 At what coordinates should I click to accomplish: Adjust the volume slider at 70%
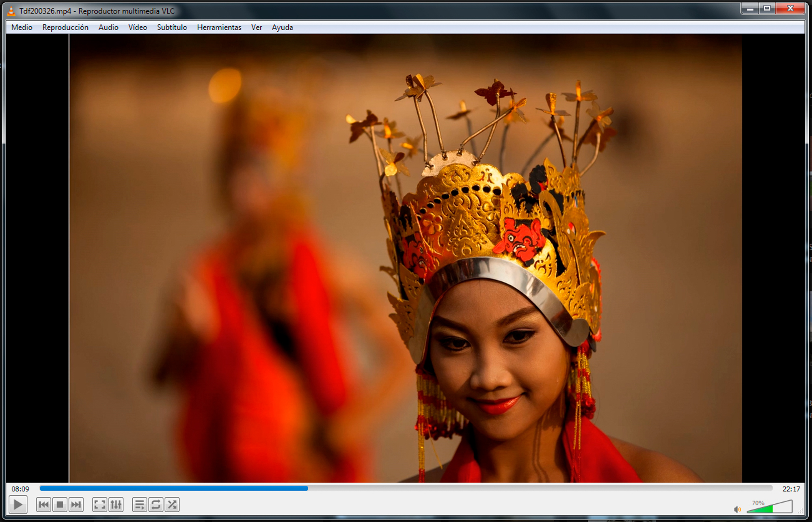769,507
